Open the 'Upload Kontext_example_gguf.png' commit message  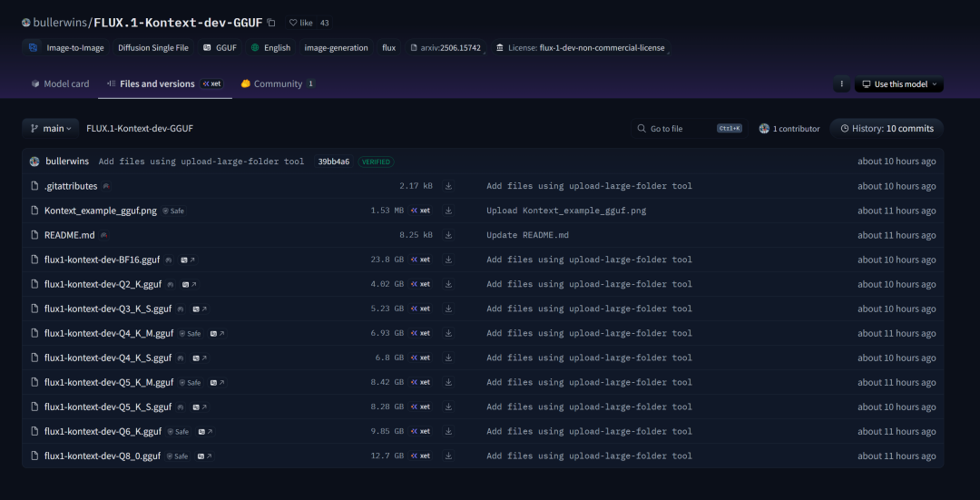(x=566, y=211)
